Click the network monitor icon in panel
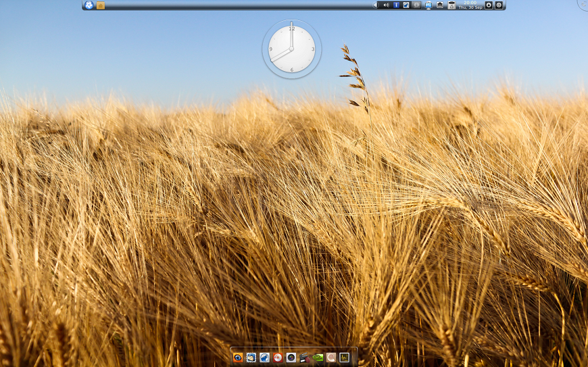The height and width of the screenshot is (367, 588). (x=428, y=5)
